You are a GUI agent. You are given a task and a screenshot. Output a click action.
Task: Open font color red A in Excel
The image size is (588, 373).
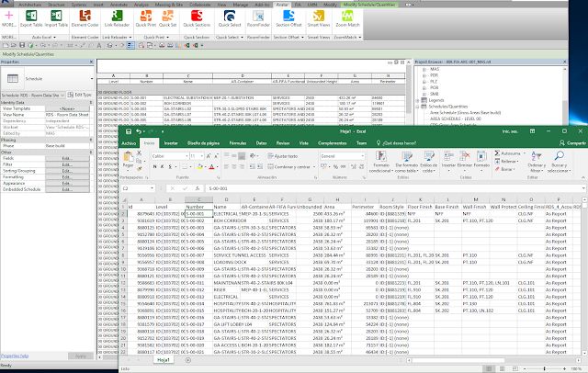pyautogui.click(x=211, y=166)
